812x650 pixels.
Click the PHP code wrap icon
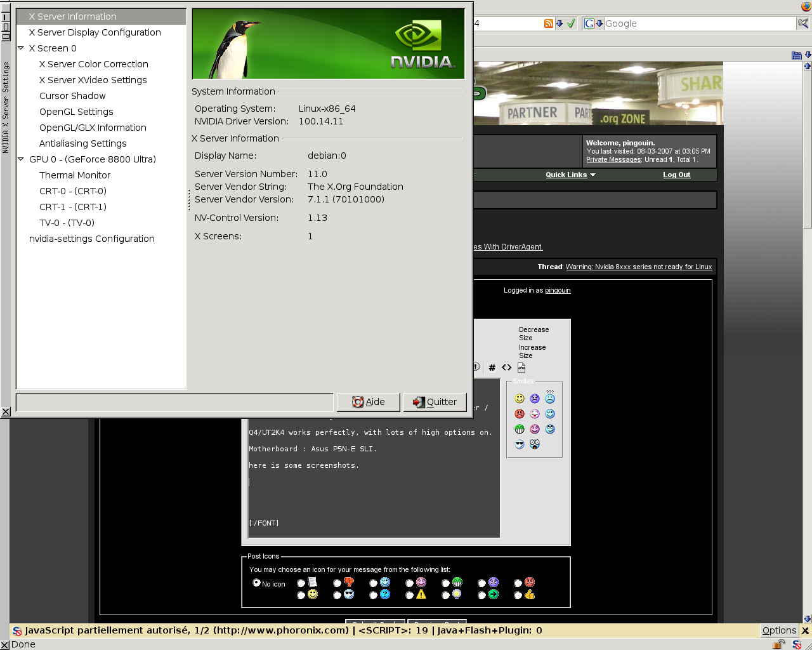pos(521,368)
